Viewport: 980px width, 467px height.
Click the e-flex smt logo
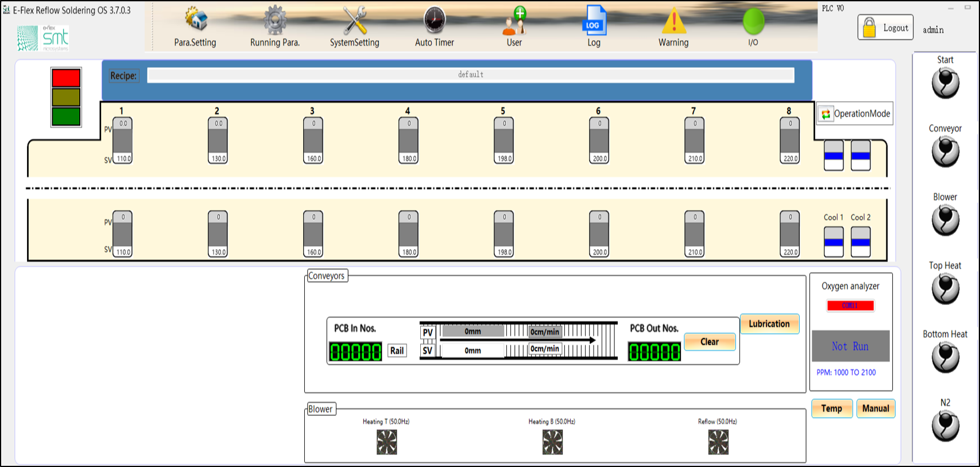(x=43, y=38)
